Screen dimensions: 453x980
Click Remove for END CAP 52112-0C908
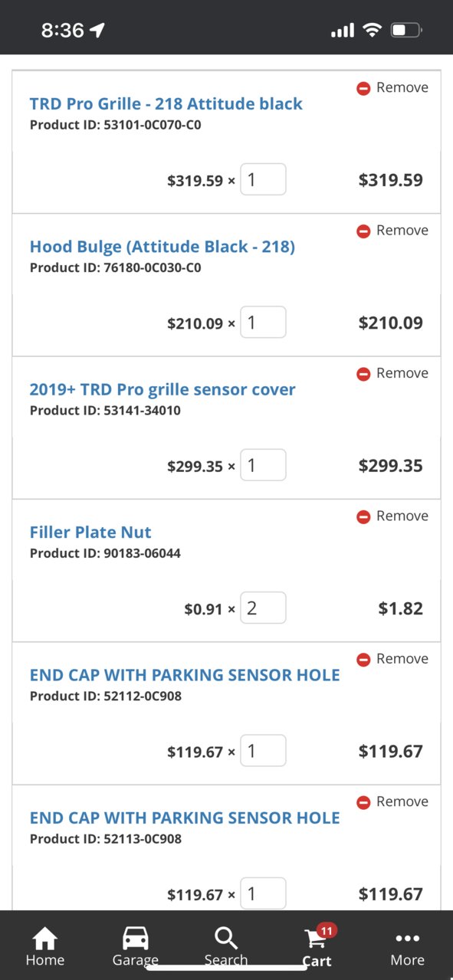392,659
